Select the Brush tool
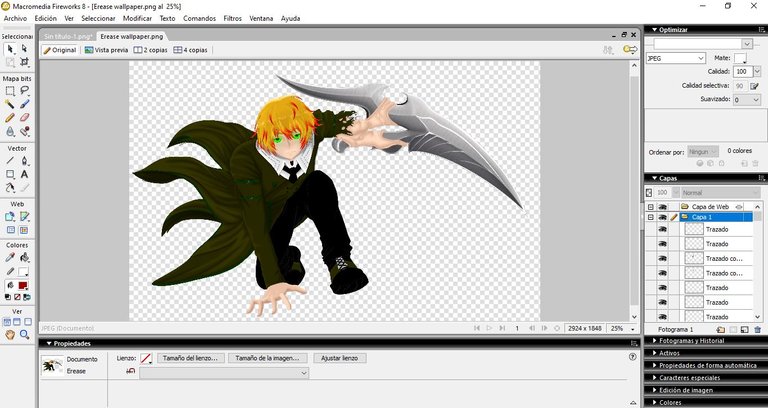The image size is (768, 408). tap(24, 104)
